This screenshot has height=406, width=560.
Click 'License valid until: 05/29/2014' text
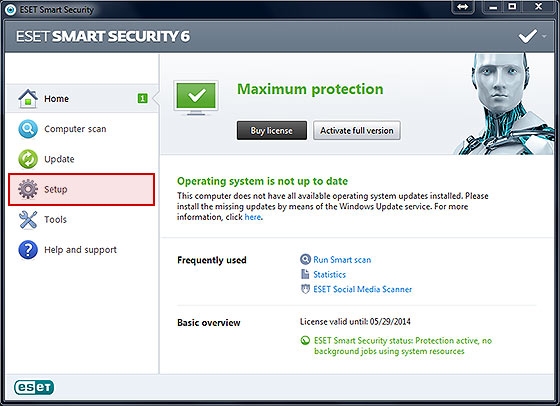[x=355, y=322]
